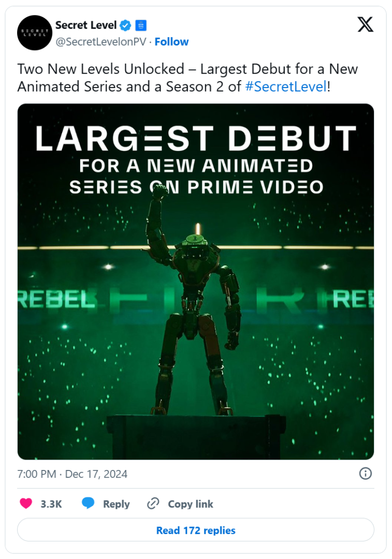Click the Reply text label
Image resolution: width=392 pixels, height=559 pixels.
coord(116,504)
